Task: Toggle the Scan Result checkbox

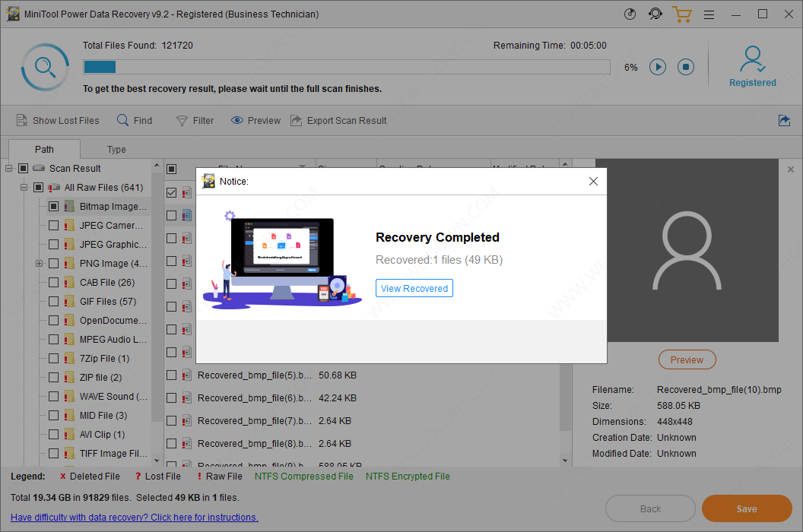Action: 23,169
